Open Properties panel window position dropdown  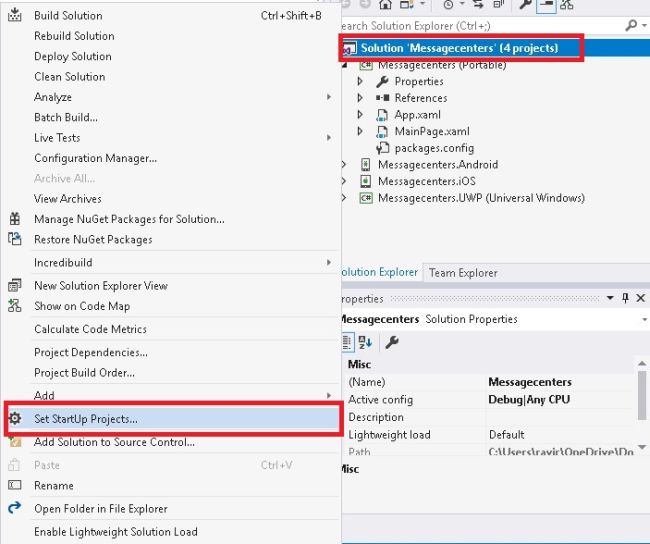coord(610,298)
